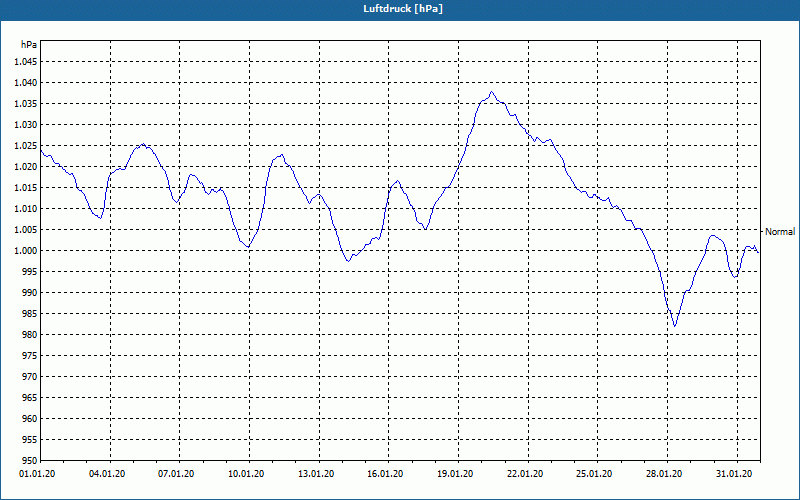This screenshot has width=800, height=500.
Task: Click the 13.01.20 date label
Action: pos(316,474)
